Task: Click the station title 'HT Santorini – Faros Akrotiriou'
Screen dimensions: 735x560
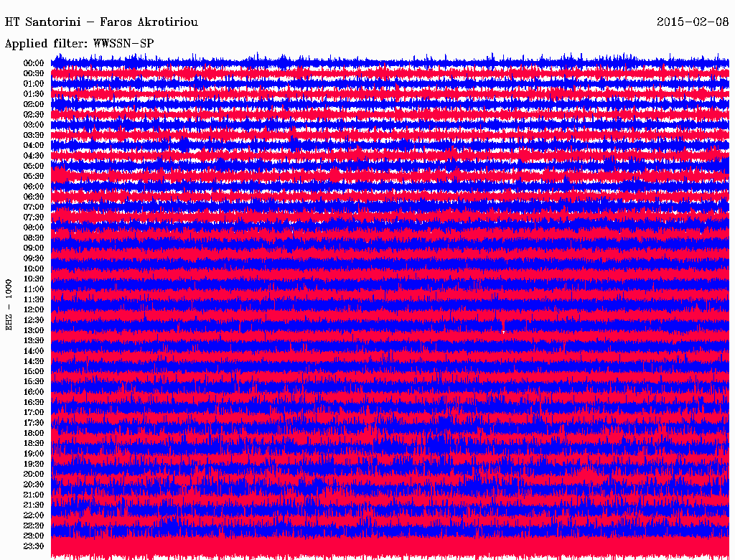Action: click(x=101, y=22)
